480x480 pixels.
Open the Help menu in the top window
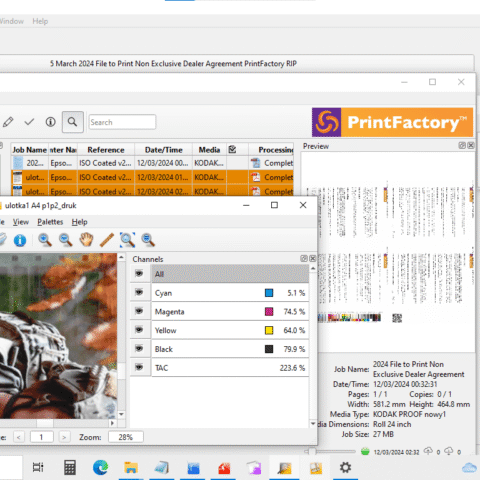tap(40, 21)
